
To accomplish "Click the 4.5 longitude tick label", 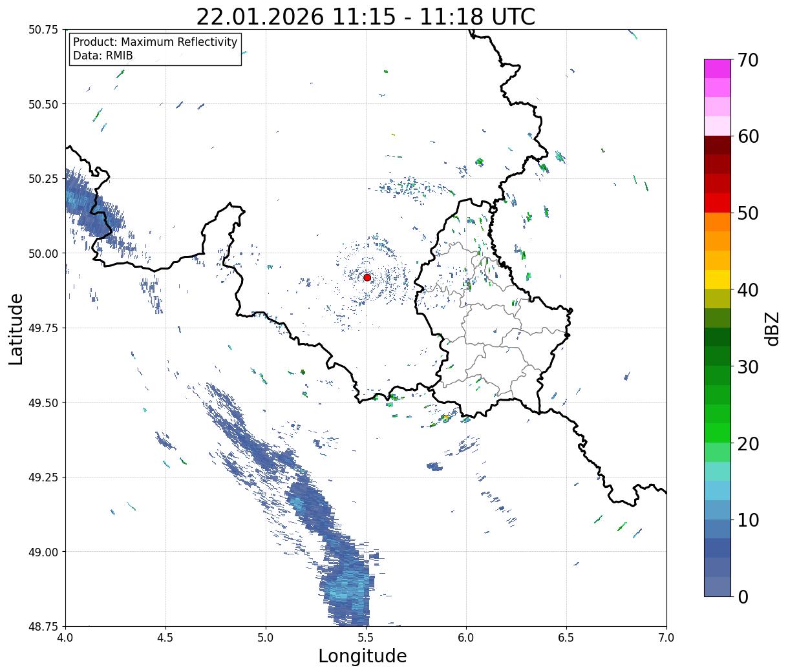I will pos(165,638).
